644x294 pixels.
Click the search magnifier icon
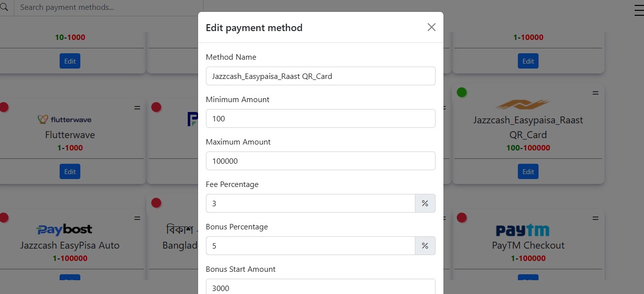3,7
